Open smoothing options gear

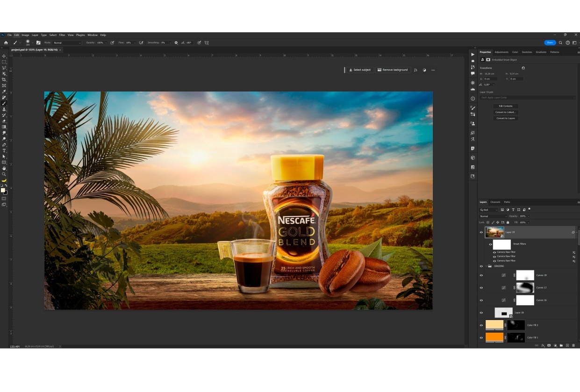[176, 43]
